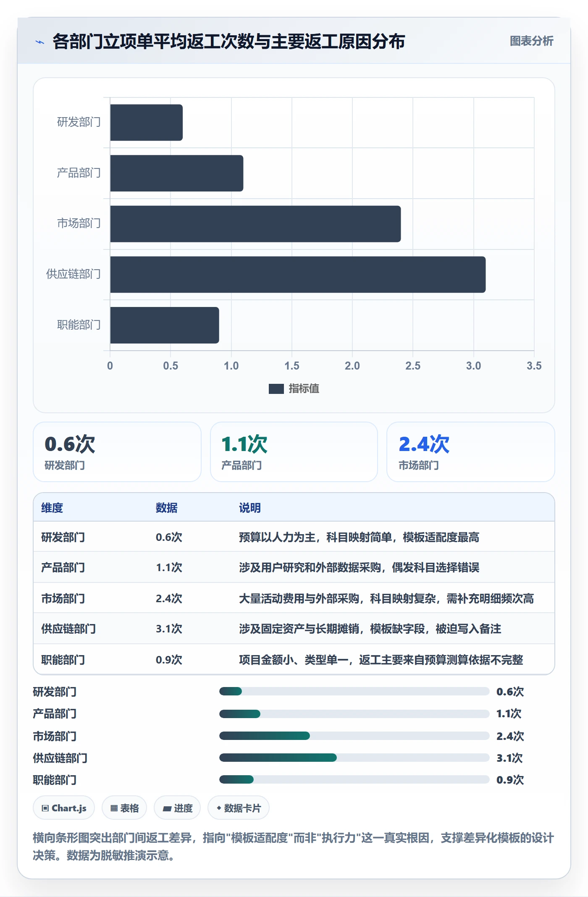
Task: Click the footer note about 模板适配度
Action: pos(294,847)
